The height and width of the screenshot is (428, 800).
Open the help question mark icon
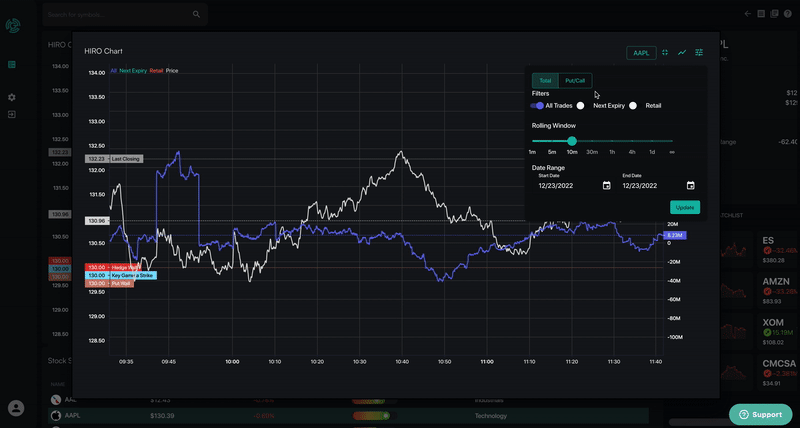pyautogui.click(x=788, y=14)
